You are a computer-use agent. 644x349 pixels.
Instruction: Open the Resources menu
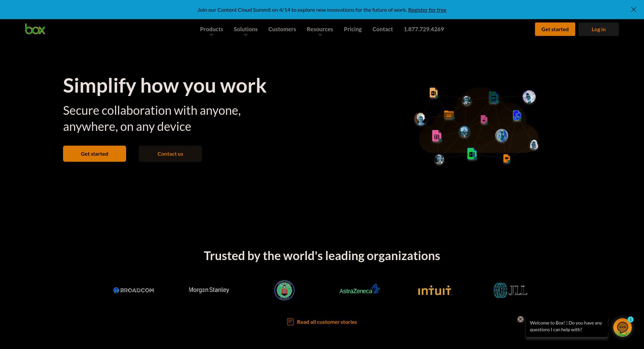(320, 29)
